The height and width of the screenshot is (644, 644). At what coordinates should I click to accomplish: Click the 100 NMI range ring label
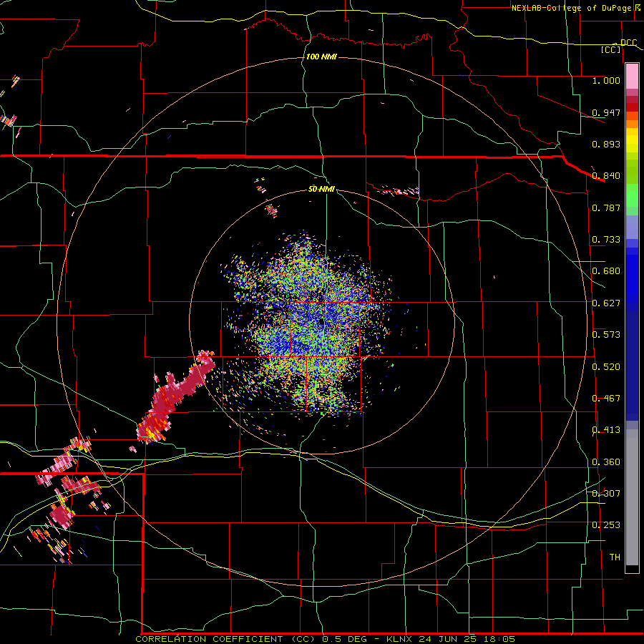321,57
